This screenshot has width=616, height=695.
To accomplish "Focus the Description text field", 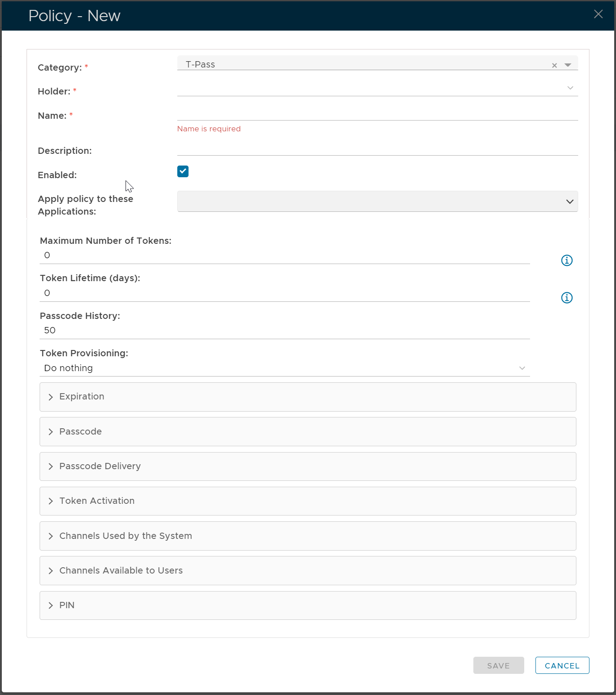I will [377, 148].
